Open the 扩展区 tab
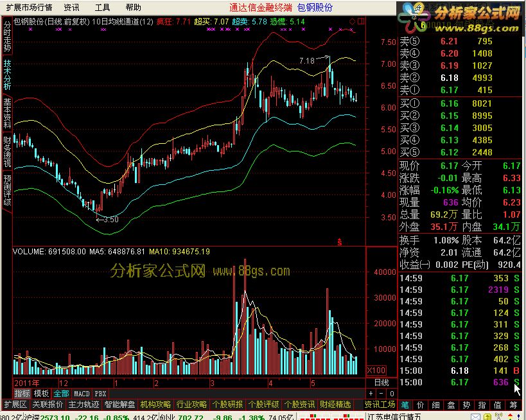This screenshot has height=420, width=526. point(15,405)
